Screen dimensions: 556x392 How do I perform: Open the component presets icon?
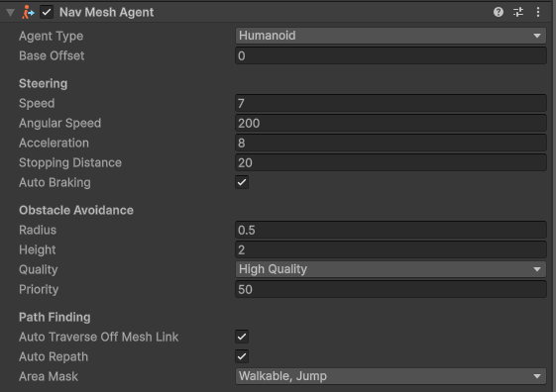(518, 12)
